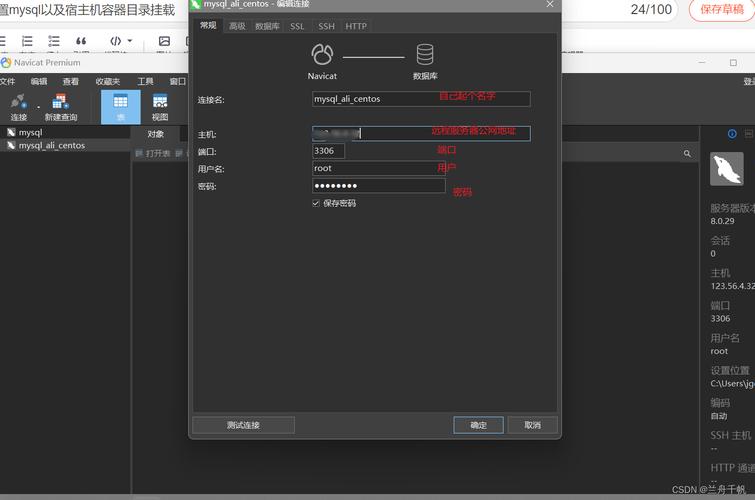Click the root username value in the info panel
The image size is (755, 500).
719,351
